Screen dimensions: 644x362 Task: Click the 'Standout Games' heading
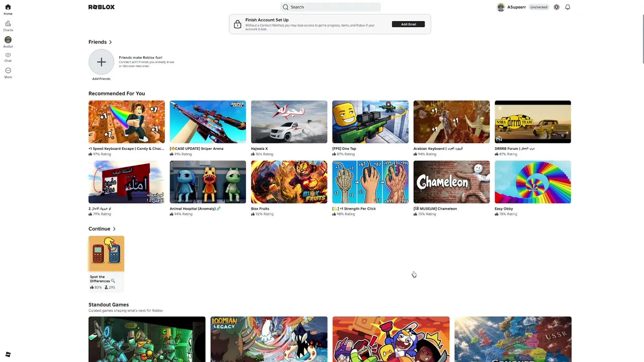tap(109, 305)
